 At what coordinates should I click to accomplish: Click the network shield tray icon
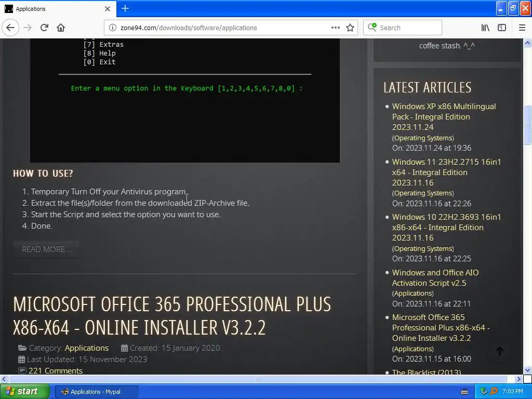484,391
